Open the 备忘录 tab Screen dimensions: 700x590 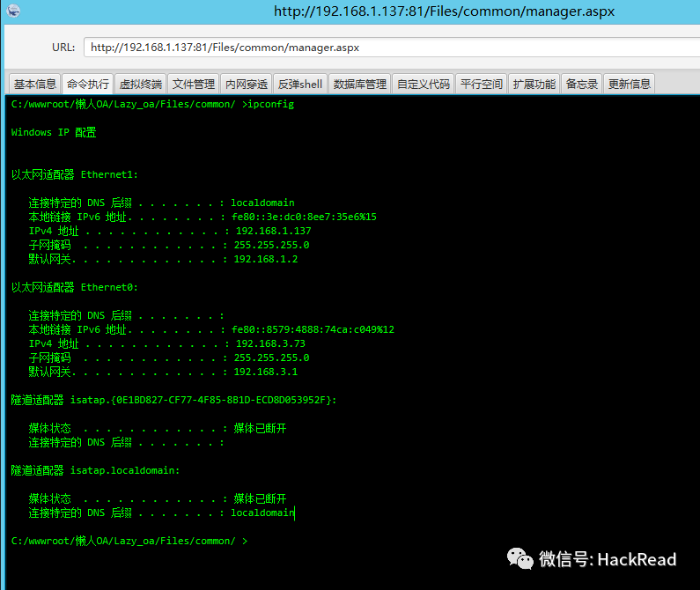coord(582,84)
